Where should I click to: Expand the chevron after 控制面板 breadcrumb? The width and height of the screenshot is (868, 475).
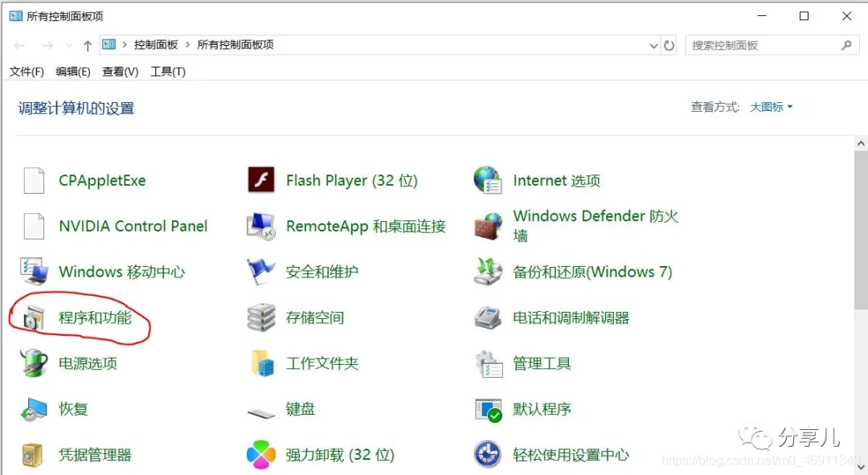187,45
